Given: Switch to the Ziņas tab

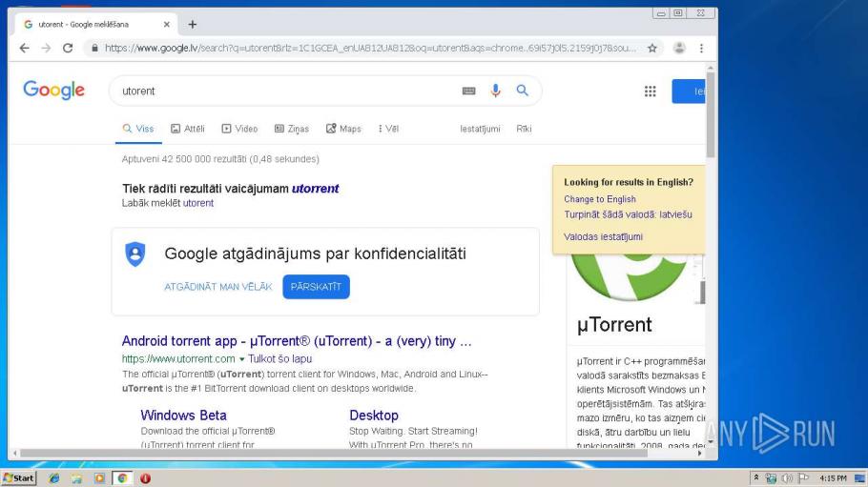Looking at the screenshot, I should [x=292, y=129].
